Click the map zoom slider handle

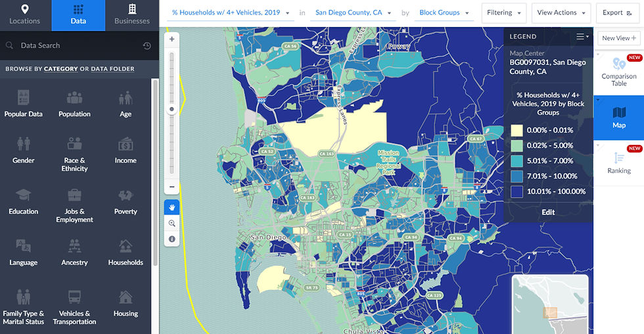(x=172, y=109)
